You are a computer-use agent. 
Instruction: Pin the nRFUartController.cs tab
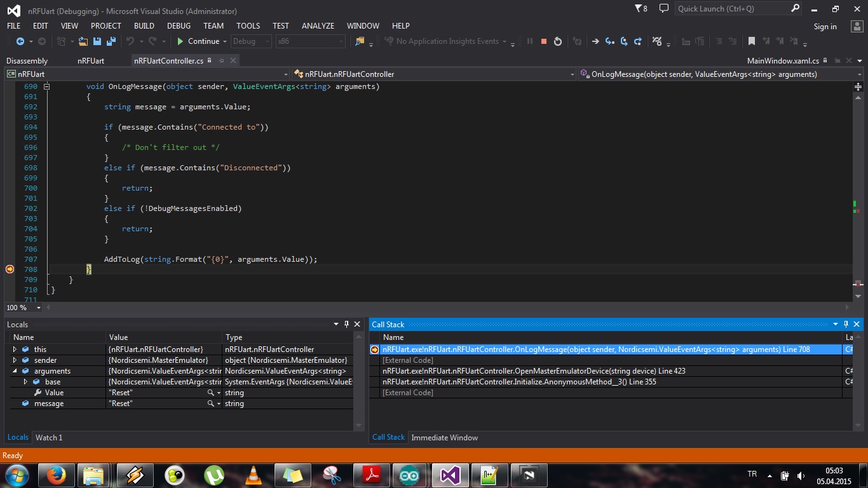point(221,60)
